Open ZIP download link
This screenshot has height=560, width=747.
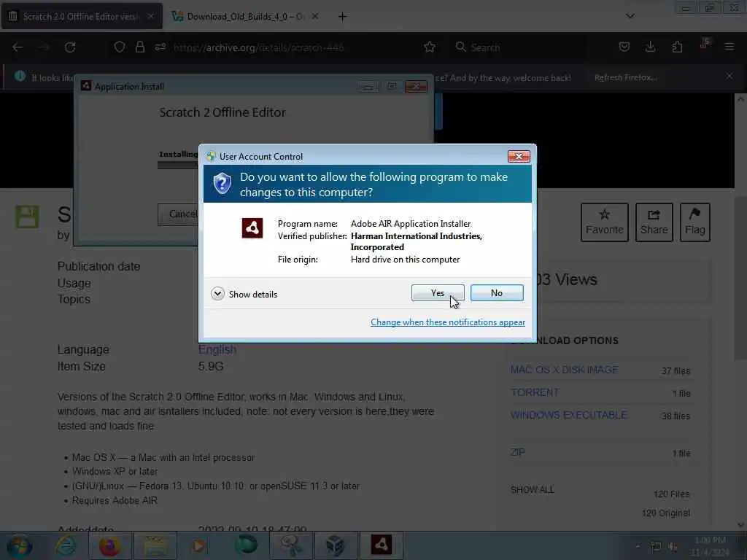click(x=517, y=452)
